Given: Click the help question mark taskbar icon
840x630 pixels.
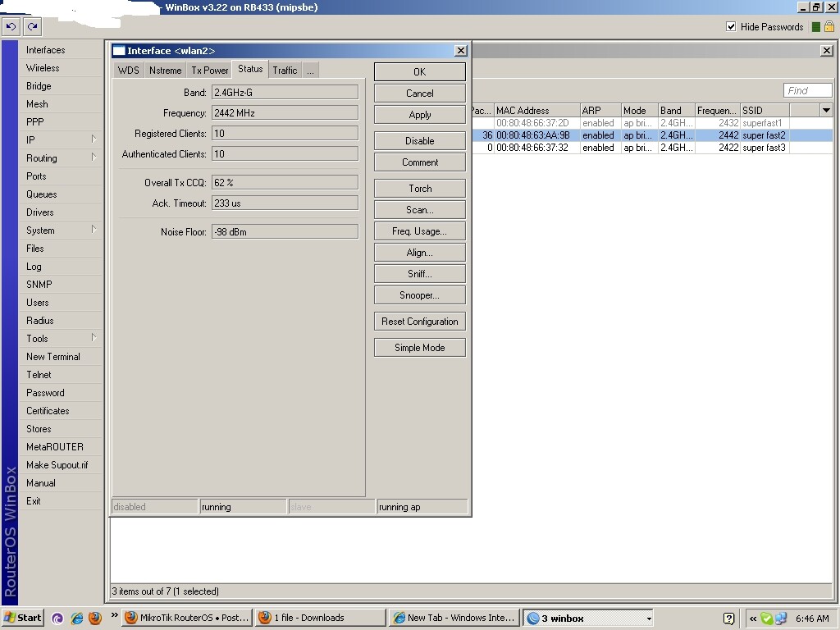Looking at the screenshot, I should [728, 619].
